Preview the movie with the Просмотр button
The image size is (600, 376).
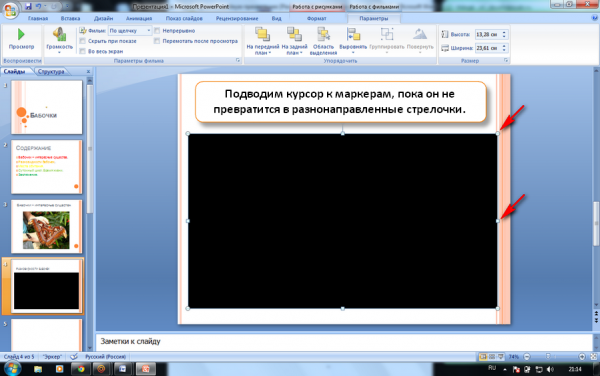click(x=21, y=39)
